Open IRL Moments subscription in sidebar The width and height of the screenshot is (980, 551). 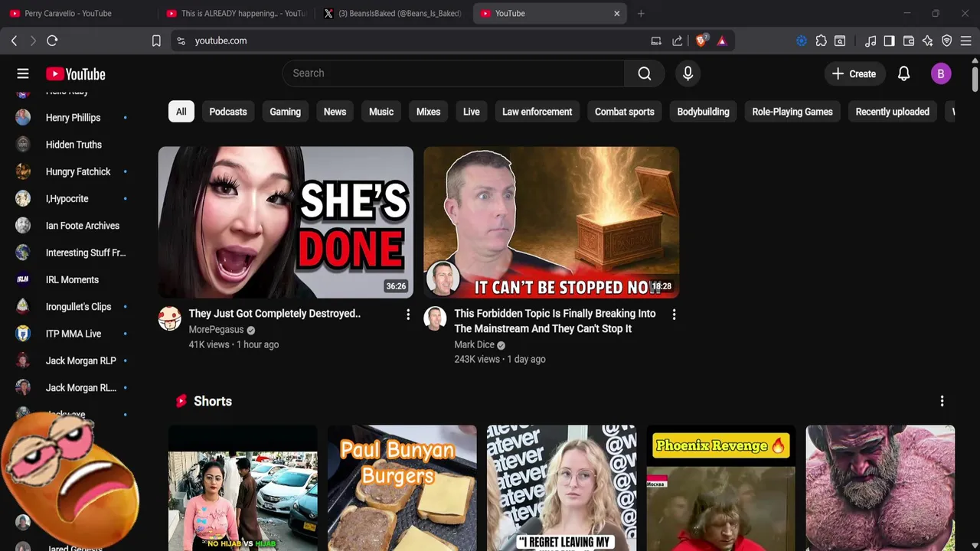pyautogui.click(x=72, y=280)
